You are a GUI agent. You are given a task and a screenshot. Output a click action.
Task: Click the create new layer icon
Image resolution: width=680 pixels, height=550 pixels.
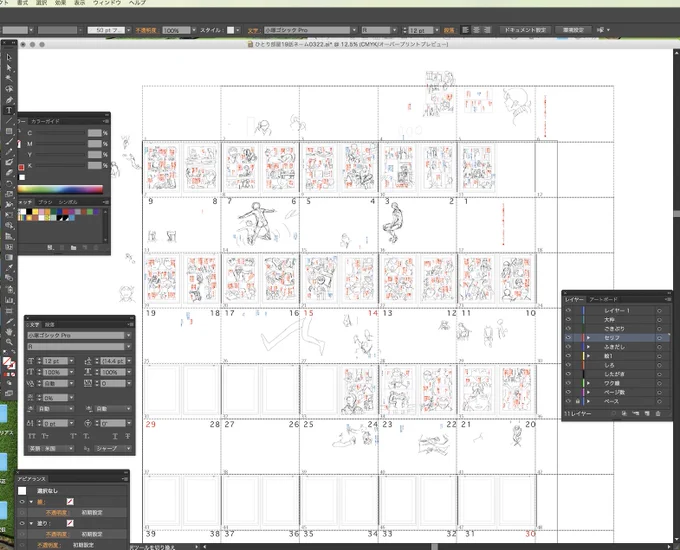coord(647,414)
